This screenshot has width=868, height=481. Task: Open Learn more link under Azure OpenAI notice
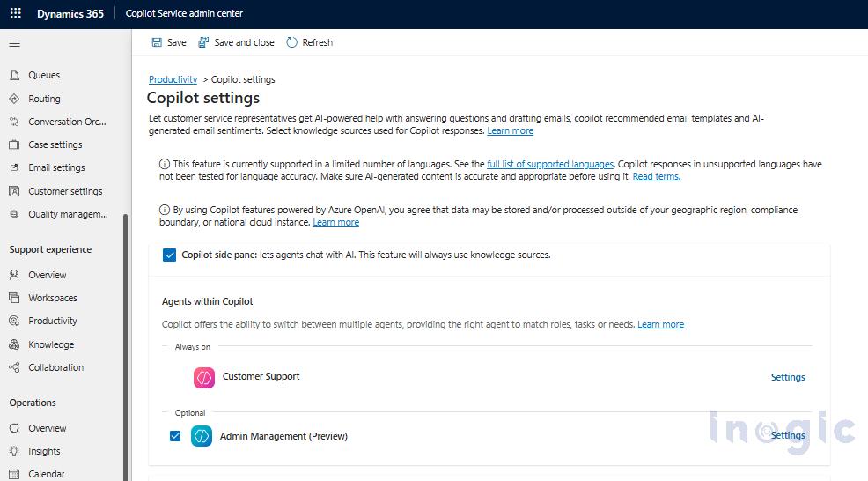[335, 222]
